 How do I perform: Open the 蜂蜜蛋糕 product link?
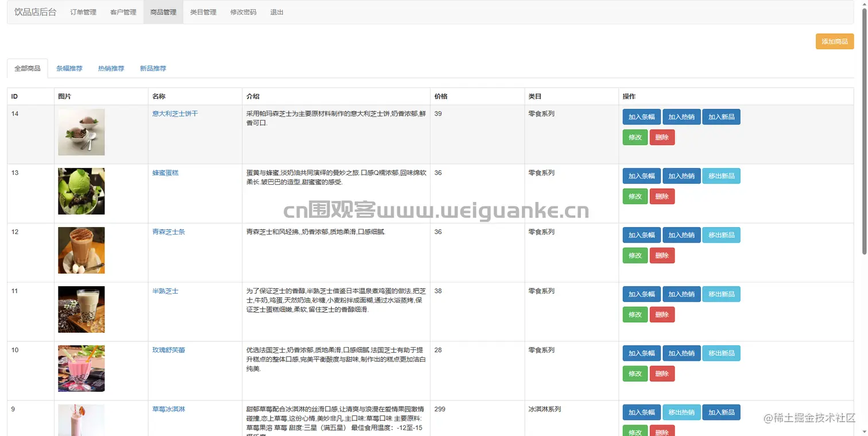[165, 173]
